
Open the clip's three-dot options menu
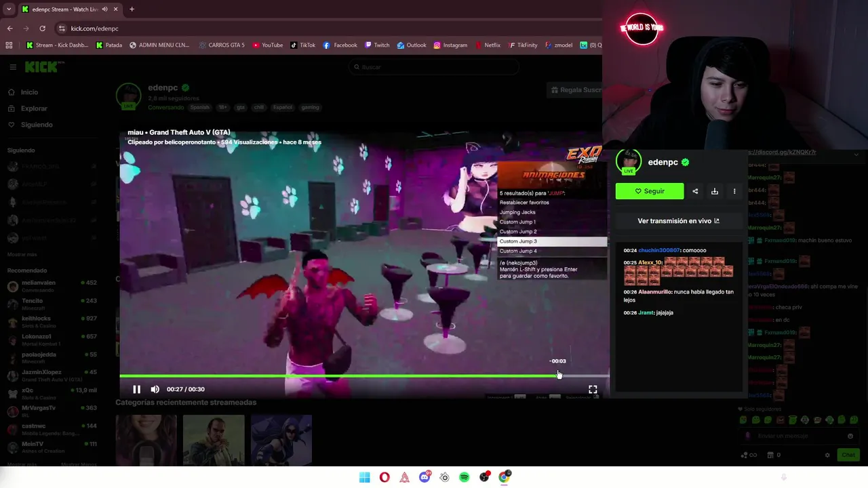tap(734, 191)
